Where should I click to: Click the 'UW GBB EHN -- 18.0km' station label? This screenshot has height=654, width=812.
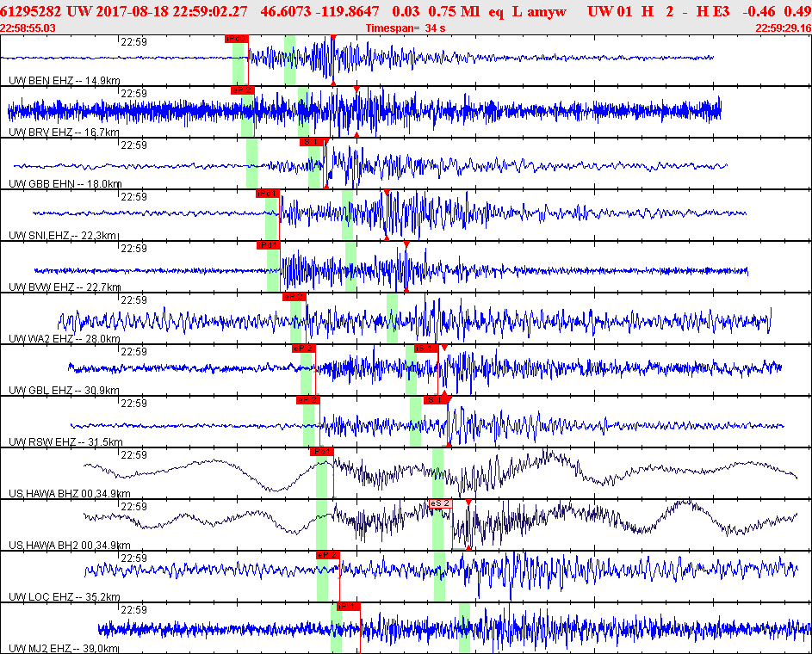(65, 184)
